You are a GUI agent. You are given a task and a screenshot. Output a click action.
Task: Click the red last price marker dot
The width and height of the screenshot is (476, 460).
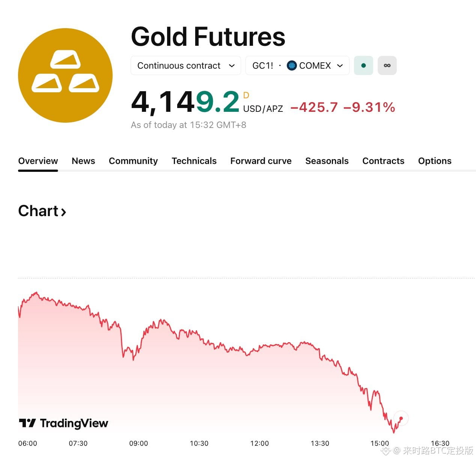pos(401,418)
